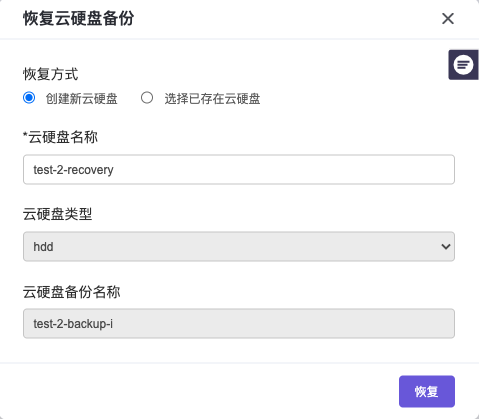The width and height of the screenshot is (479, 419).
Task: Expand disk type list via chevron arrow
Action: (x=446, y=247)
